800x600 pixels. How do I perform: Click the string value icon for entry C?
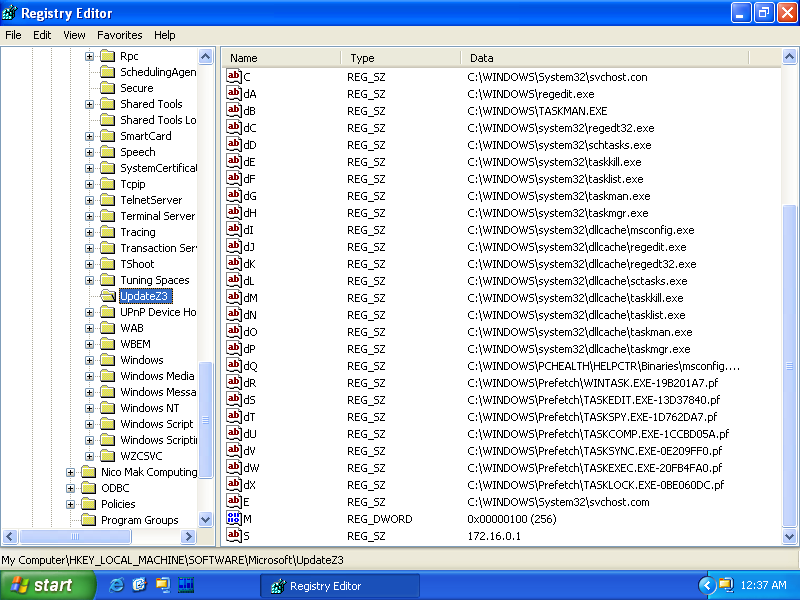(234, 77)
